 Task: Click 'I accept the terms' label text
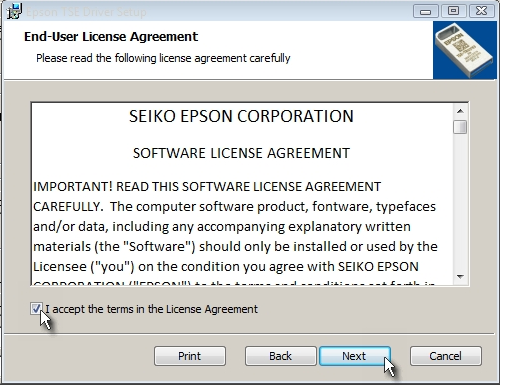coord(152,309)
